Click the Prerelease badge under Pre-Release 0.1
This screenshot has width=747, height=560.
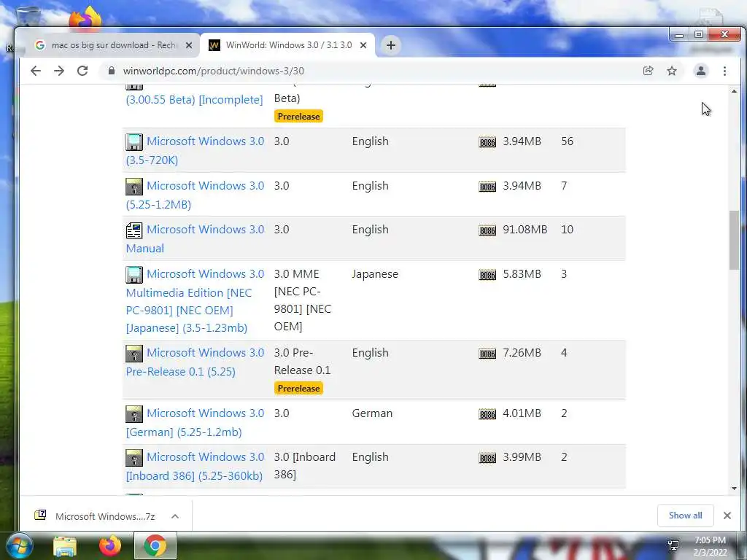coord(298,388)
